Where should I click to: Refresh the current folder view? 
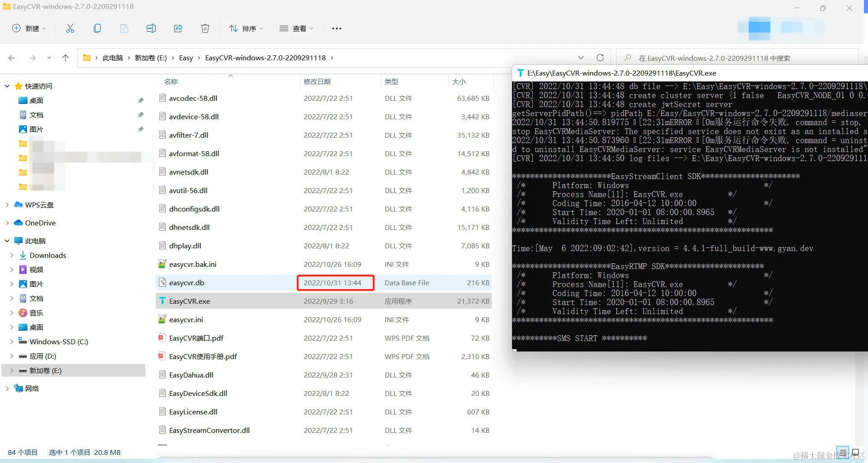click(600, 58)
